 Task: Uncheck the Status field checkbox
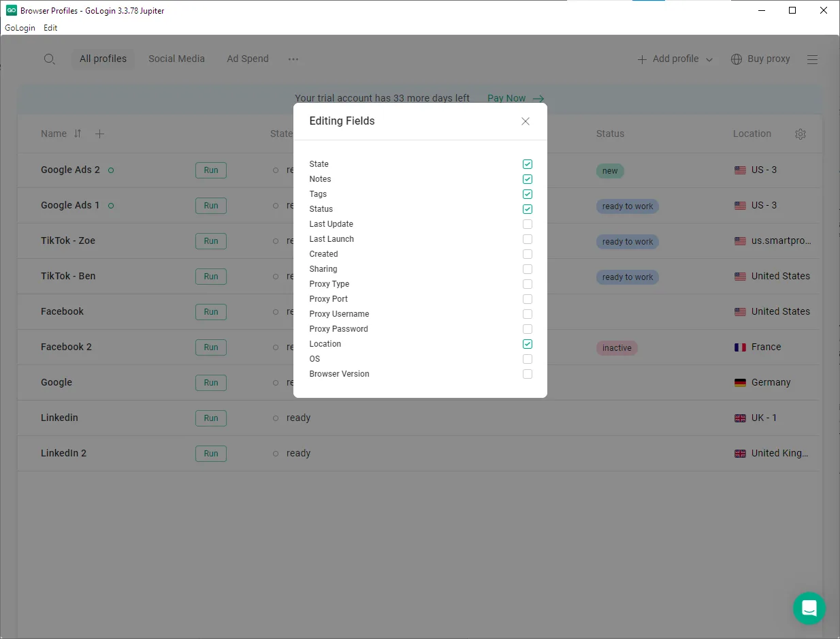click(x=528, y=209)
